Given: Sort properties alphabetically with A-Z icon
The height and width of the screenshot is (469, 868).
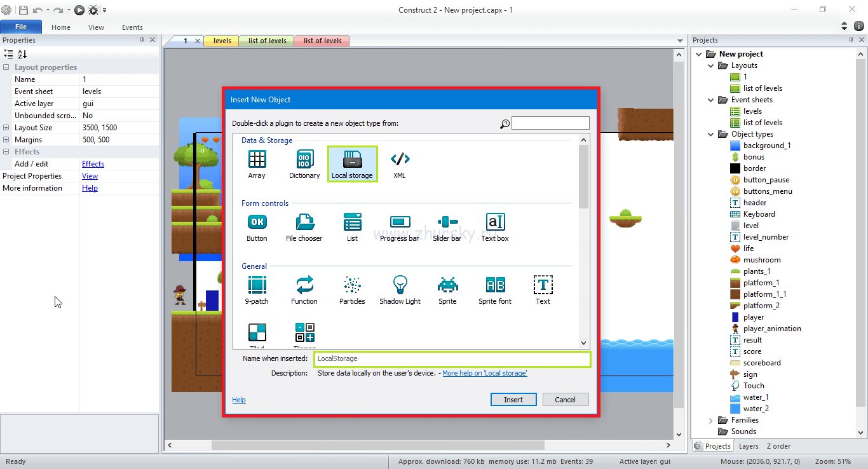Looking at the screenshot, I should [22, 54].
